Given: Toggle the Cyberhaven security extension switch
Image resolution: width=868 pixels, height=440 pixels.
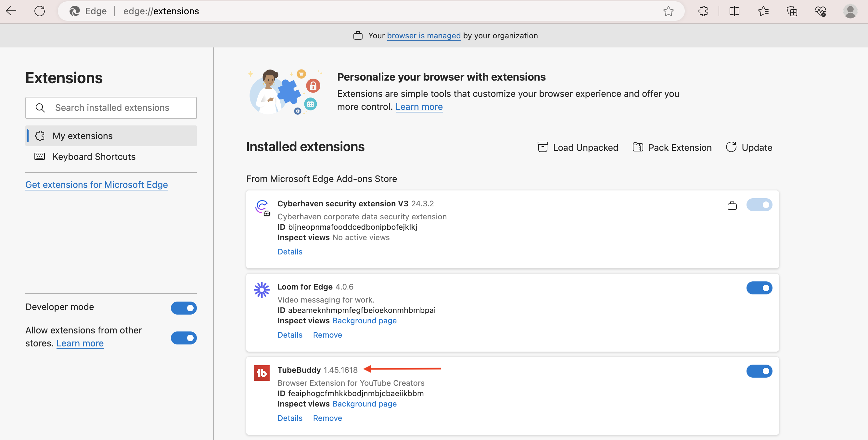Looking at the screenshot, I should (759, 205).
